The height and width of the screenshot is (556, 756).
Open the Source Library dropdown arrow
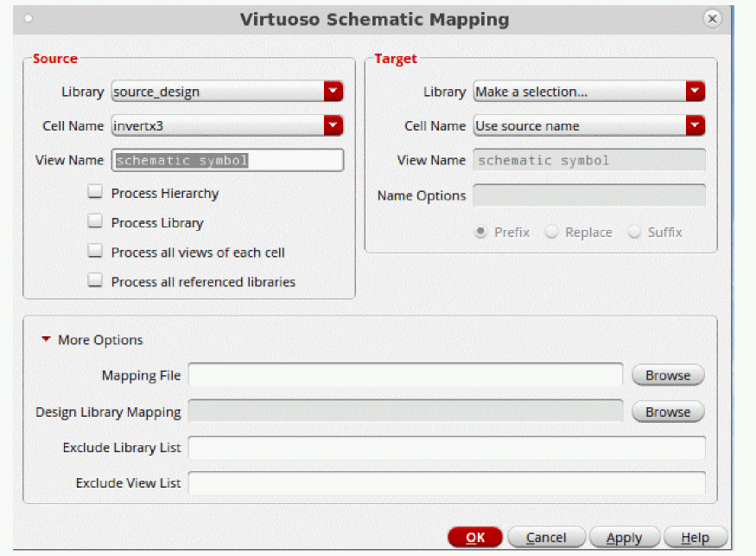click(x=334, y=91)
